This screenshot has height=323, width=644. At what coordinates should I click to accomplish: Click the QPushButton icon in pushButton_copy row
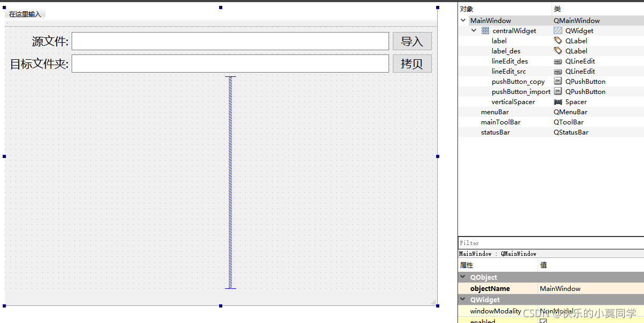(558, 81)
